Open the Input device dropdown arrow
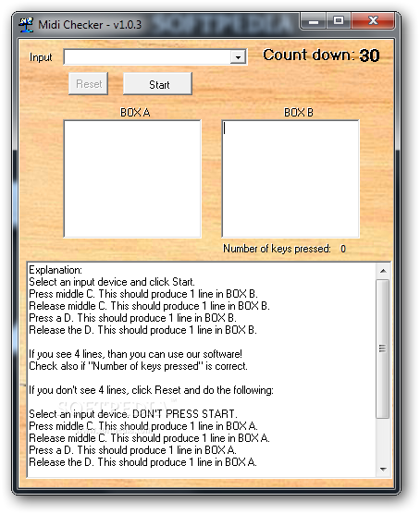420x514 pixels. coord(238,57)
